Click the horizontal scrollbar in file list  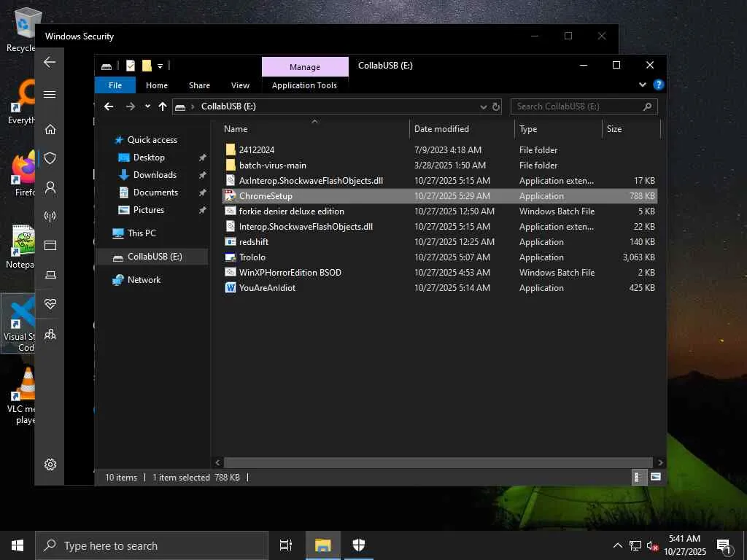438,462
